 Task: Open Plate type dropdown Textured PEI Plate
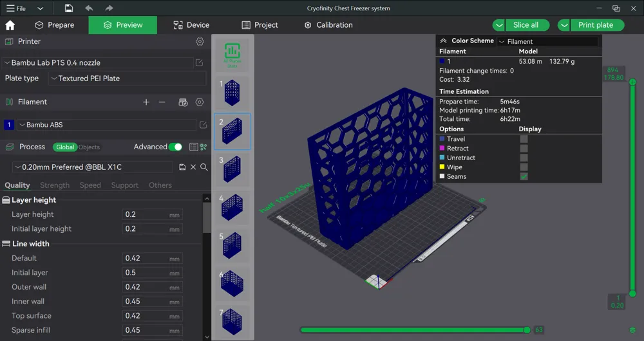click(x=128, y=78)
